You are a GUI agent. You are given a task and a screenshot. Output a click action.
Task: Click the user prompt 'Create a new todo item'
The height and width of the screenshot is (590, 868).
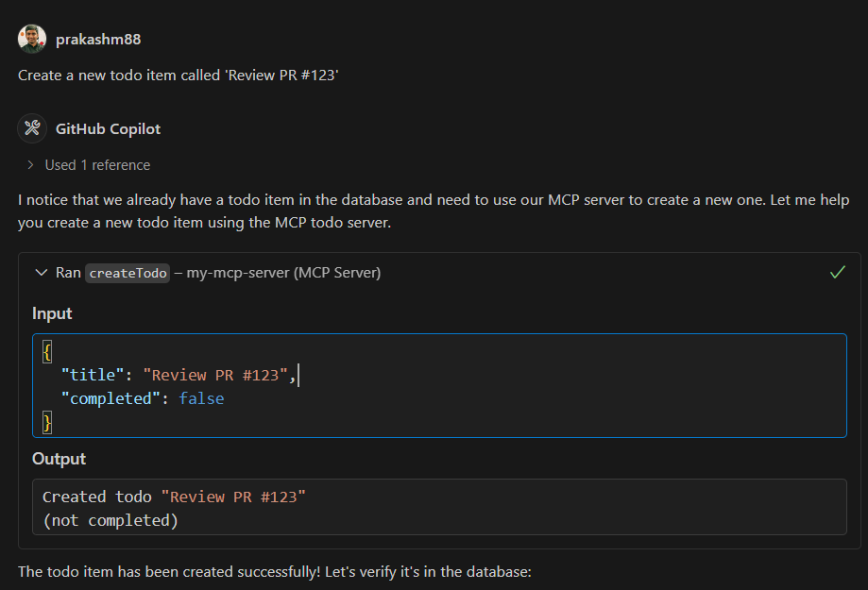pyautogui.click(x=178, y=76)
